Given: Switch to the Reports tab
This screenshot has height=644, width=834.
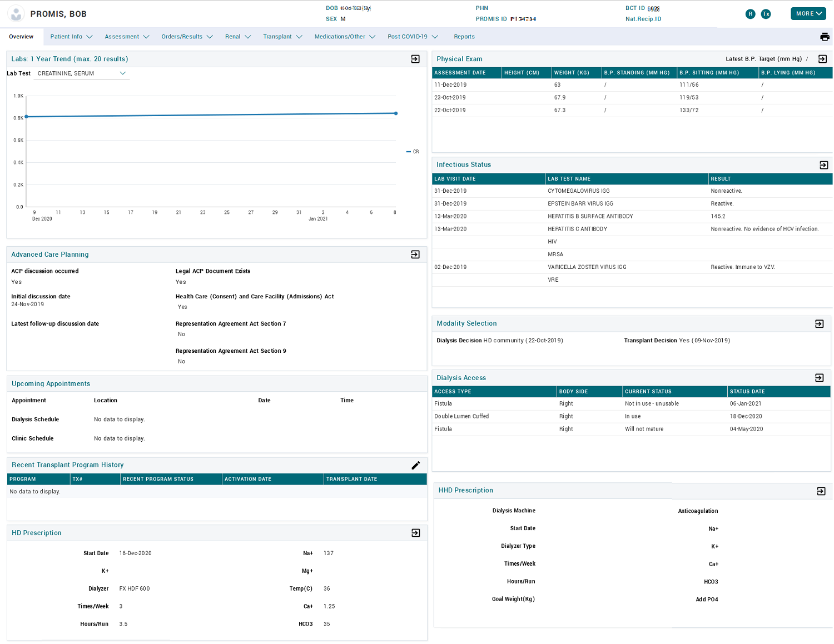Looking at the screenshot, I should point(464,37).
